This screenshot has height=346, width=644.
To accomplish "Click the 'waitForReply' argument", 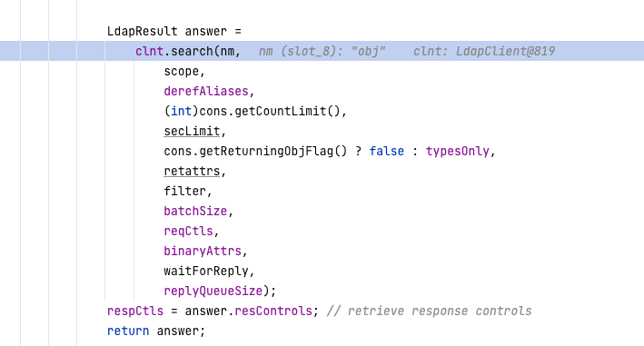I will pyautogui.click(x=206, y=271).
